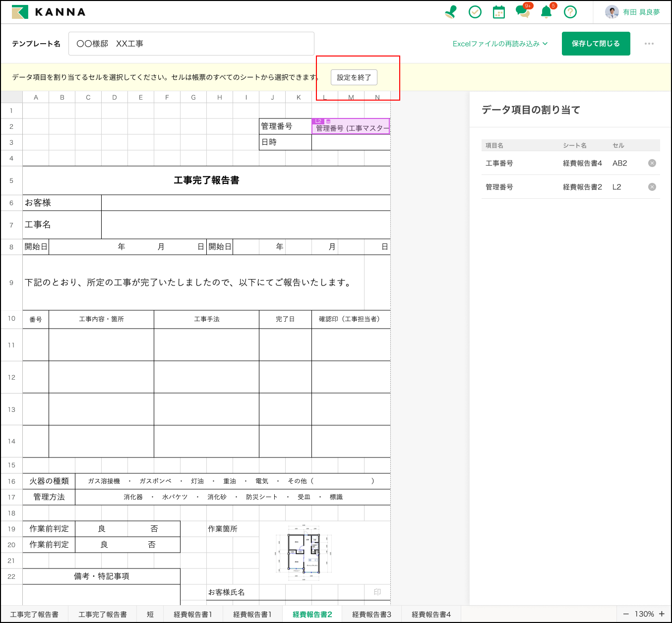Click the KANNA logo
Image resolution: width=672 pixels, height=623 pixels.
[x=49, y=12]
